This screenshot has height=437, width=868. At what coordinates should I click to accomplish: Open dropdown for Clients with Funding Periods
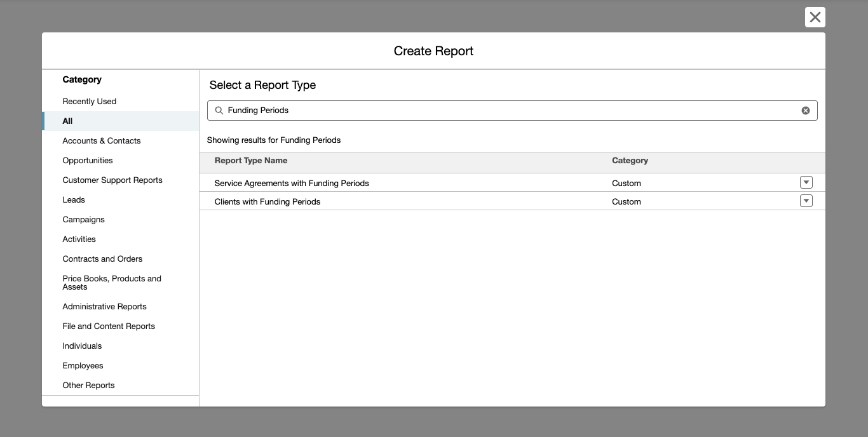[x=806, y=201]
